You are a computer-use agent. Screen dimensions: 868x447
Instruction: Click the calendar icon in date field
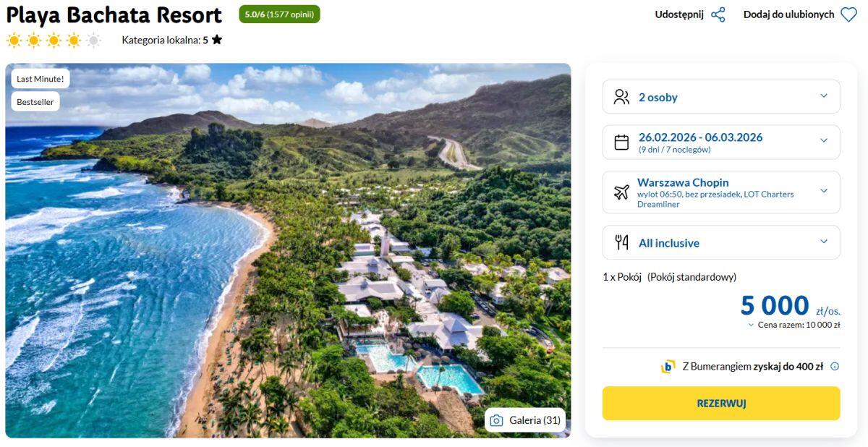pyautogui.click(x=621, y=142)
